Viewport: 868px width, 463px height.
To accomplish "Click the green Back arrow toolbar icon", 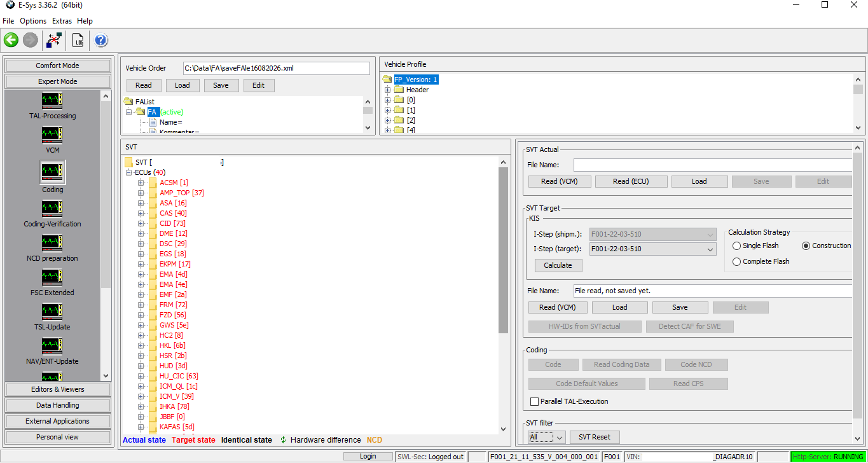I will point(11,40).
